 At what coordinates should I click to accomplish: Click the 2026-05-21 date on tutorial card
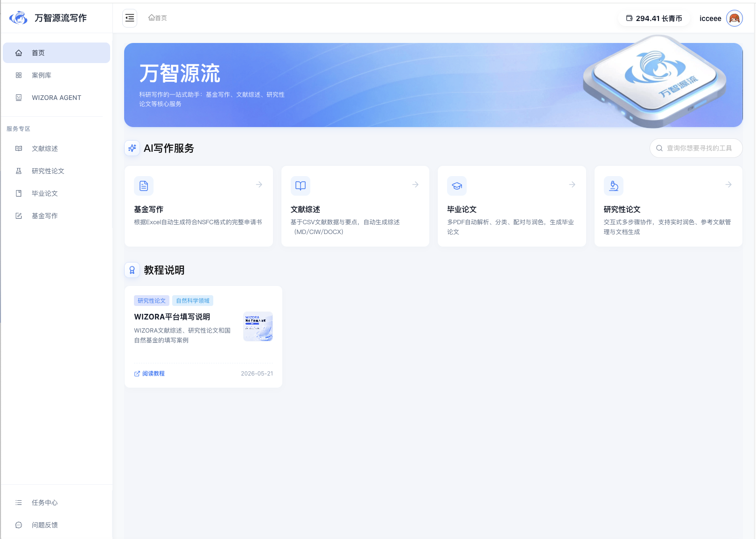click(x=257, y=374)
